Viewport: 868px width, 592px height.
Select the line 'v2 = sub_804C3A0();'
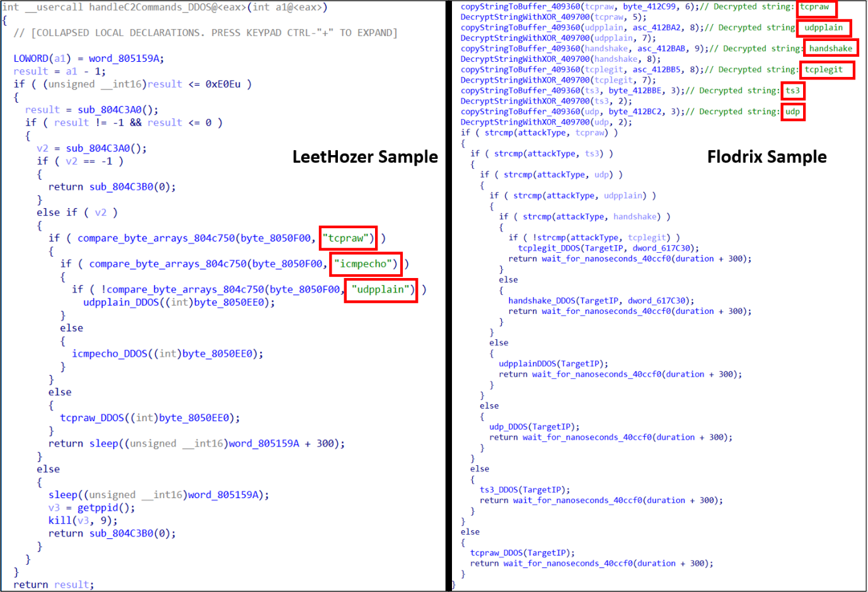pos(92,148)
